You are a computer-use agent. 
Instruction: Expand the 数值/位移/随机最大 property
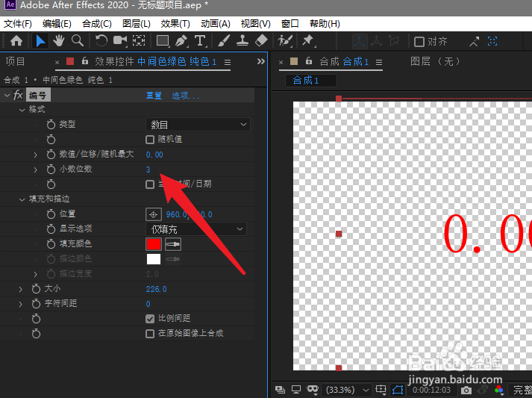click(35, 155)
